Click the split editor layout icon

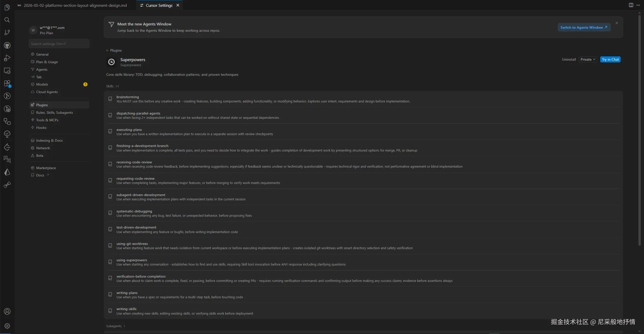631,5
